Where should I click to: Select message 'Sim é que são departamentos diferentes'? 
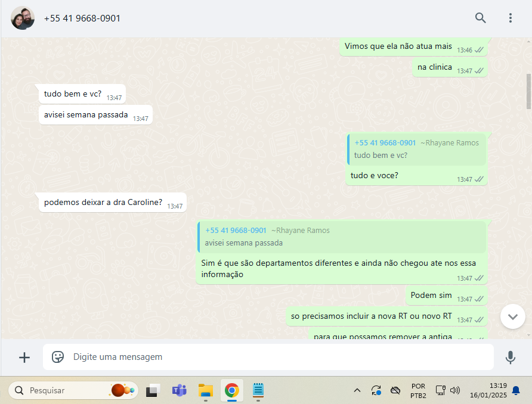coord(342,268)
